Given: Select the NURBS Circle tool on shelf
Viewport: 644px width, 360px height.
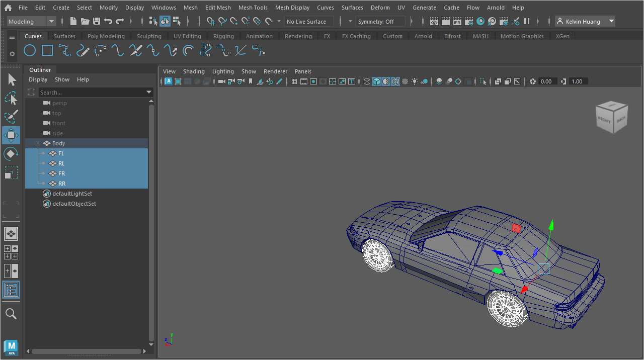Looking at the screenshot, I should 30,51.
